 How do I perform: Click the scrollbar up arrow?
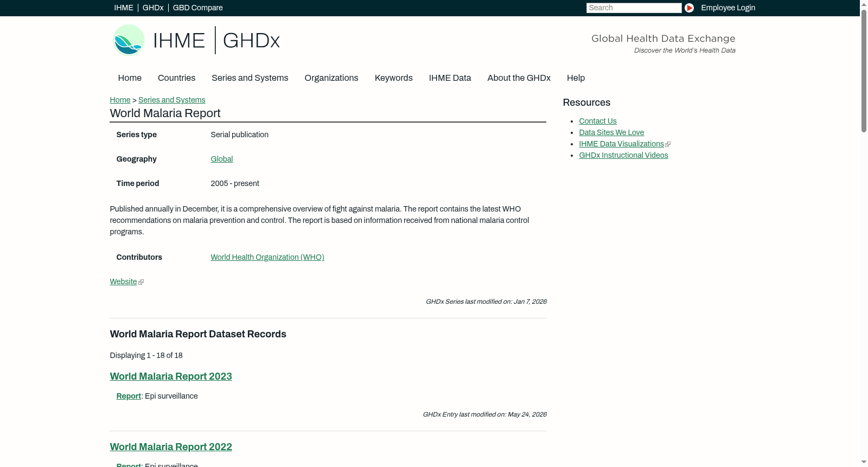(864, 4)
